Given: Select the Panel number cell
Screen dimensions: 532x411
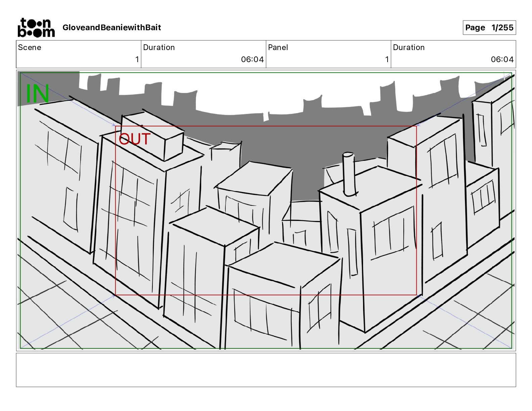Looking at the screenshot, I should pos(328,54).
